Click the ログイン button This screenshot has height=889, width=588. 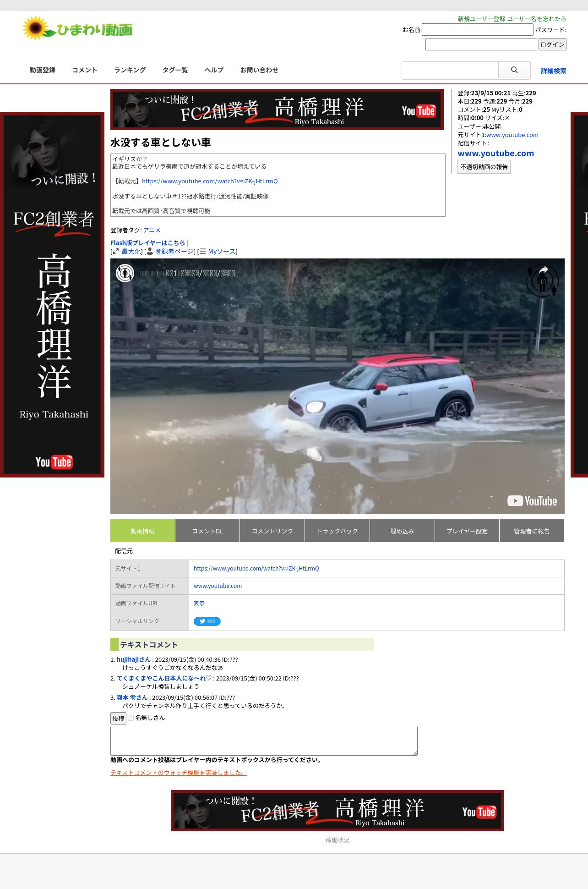tap(552, 44)
